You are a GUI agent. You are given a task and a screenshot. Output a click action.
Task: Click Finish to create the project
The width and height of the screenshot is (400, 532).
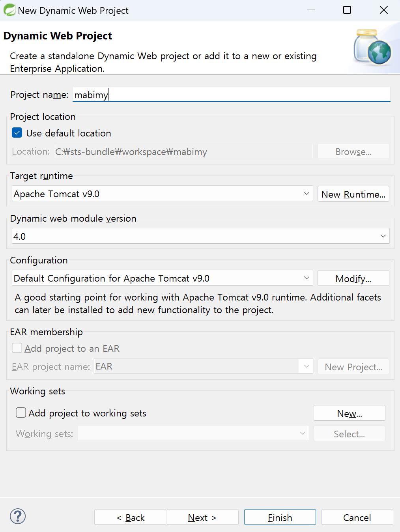pyautogui.click(x=280, y=517)
